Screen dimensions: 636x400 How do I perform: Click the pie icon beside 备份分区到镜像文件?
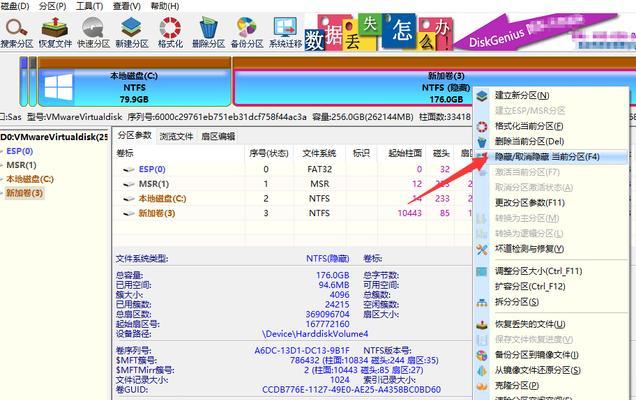click(482, 355)
